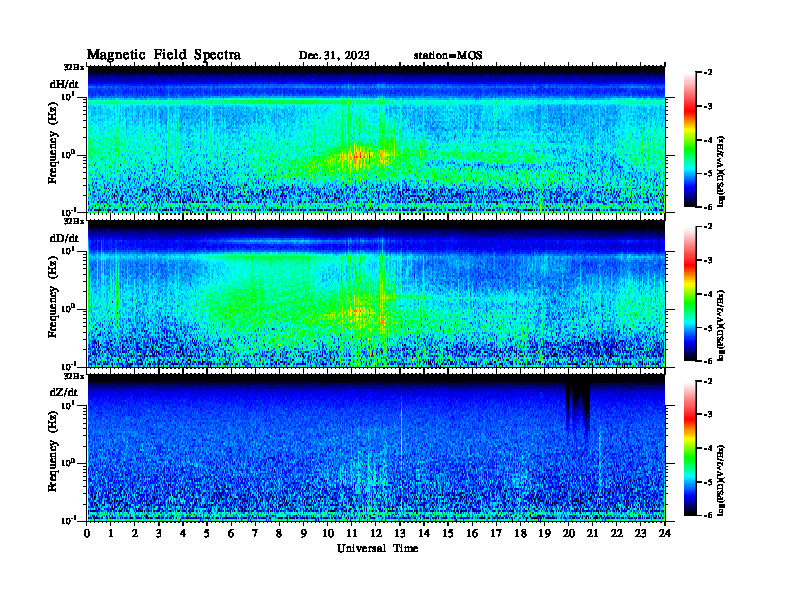Click hour 20 on the Universal Time axis
Screen dimensions: 792x612
click(x=569, y=534)
